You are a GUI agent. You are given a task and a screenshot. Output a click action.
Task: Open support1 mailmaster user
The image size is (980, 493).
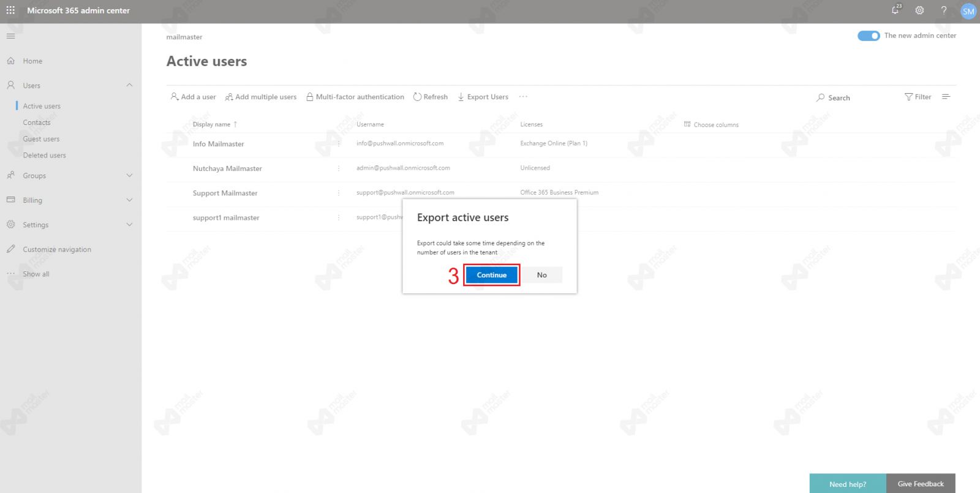pyautogui.click(x=226, y=217)
